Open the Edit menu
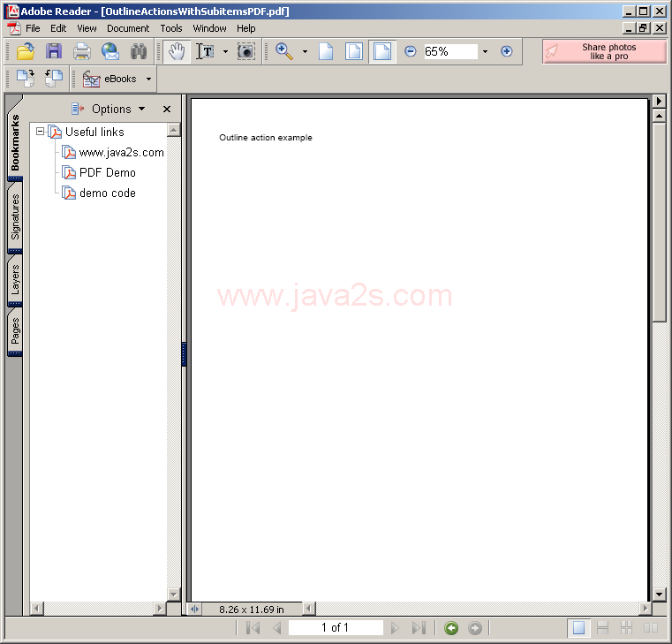This screenshot has height=644, width=672. click(58, 28)
